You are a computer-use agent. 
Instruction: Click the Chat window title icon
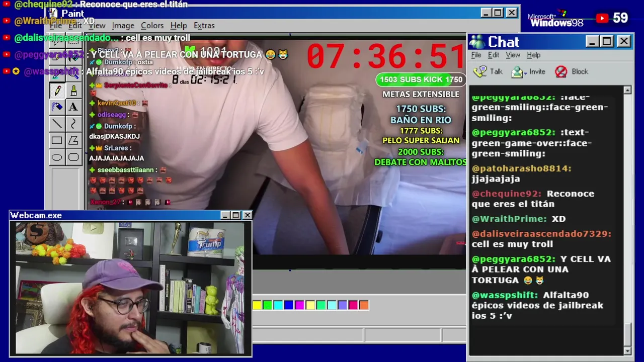pyautogui.click(x=477, y=42)
